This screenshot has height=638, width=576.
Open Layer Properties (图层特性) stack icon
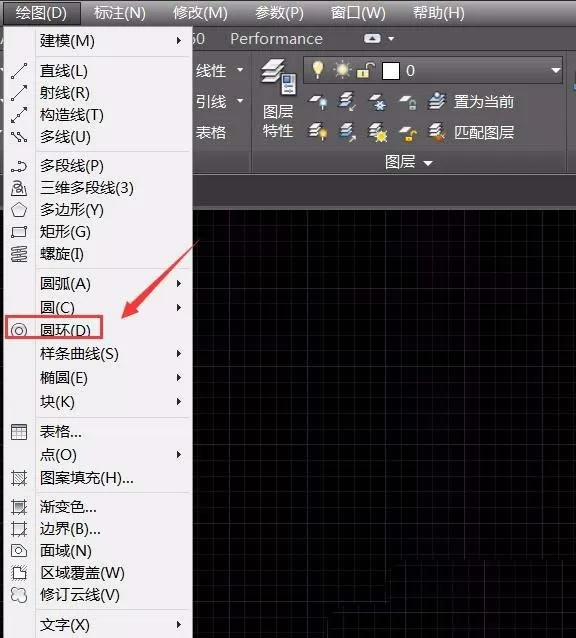coord(279,76)
